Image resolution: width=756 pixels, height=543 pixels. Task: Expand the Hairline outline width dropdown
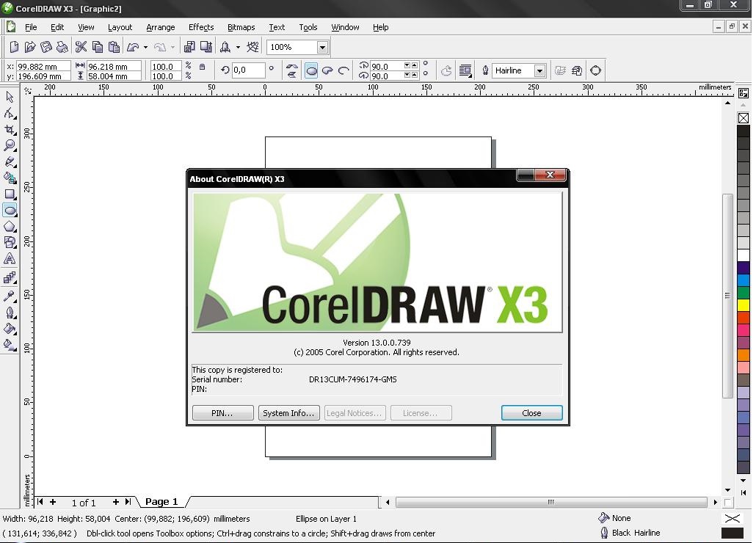pos(539,70)
